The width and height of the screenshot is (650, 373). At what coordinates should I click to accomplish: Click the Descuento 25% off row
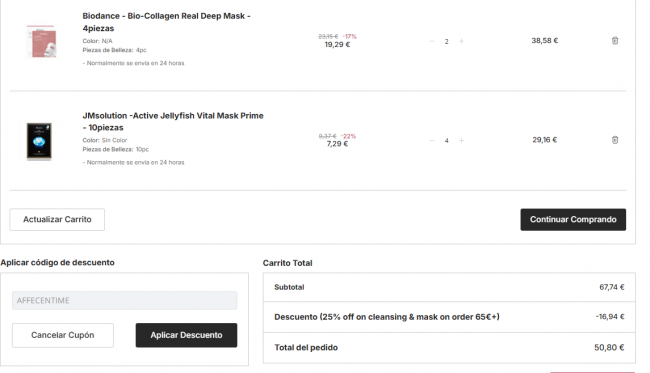coord(449,317)
